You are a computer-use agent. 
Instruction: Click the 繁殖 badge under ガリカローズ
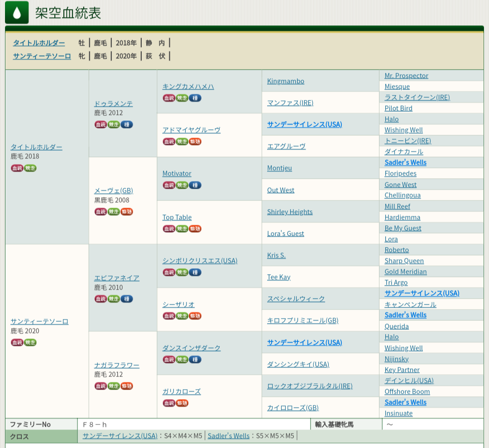click(182, 403)
